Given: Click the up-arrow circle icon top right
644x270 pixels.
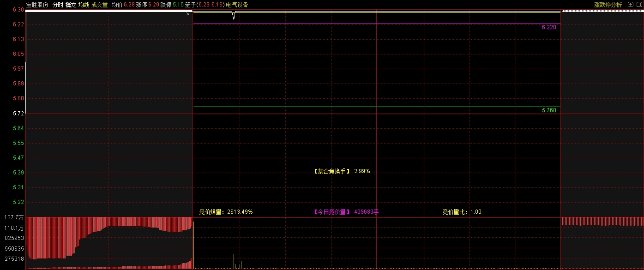Looking at the screenshot, I should [631, 5].
